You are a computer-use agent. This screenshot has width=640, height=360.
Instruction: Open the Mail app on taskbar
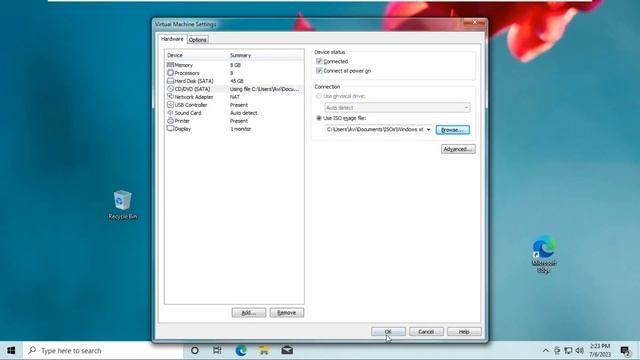click(287, 351)
